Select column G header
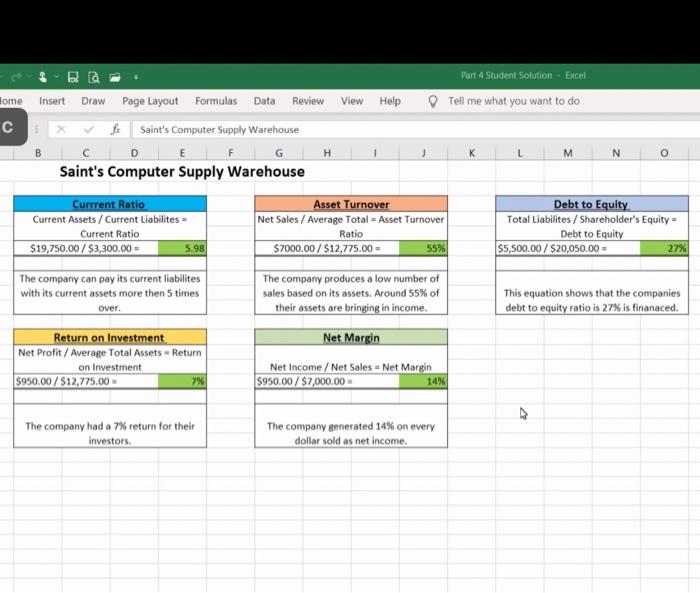Viewport: 700px width, 593px height. (x=279, y=153)
